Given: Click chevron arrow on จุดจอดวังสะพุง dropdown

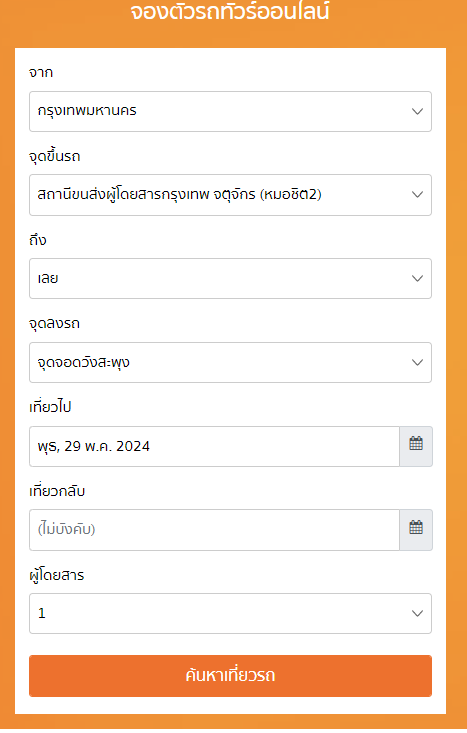Looking at the screenshot, I should [x=417, y=362].
